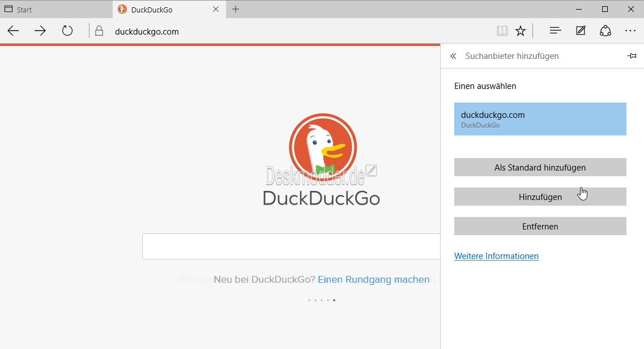Screen dimensions: 644x349
Task: Select duckduckgo.com search provider entry
Action: (540, 119)
